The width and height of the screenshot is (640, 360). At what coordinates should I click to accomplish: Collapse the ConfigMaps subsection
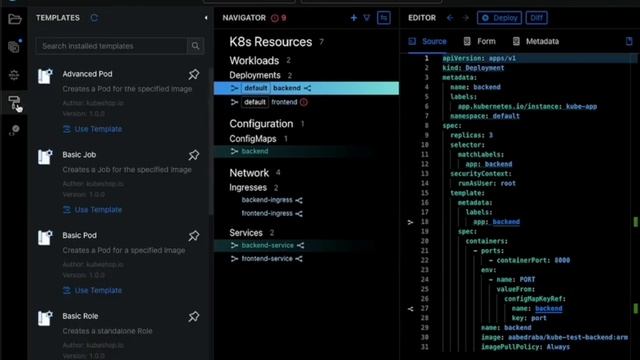pyautogui.click(x=253, y=139)
